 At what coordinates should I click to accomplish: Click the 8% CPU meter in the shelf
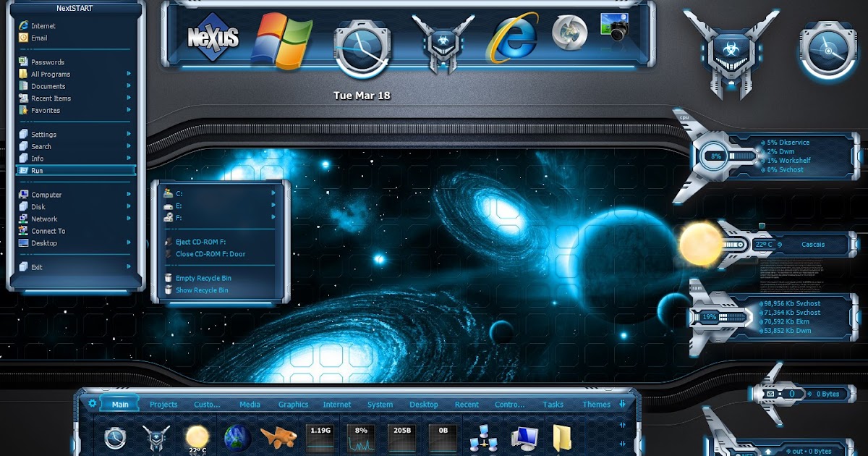[360, 438]
